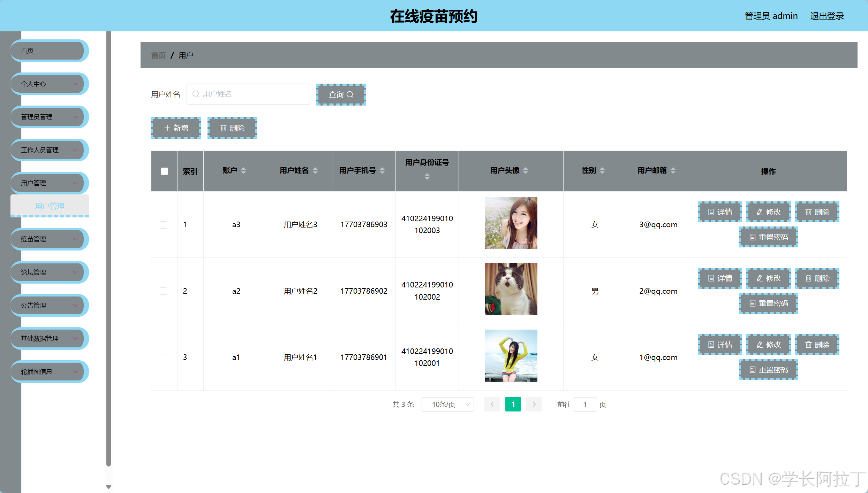Sort table by 账户 column arrows
The height and width of the screenshot is (493, 868).
[x=243, y=171]
